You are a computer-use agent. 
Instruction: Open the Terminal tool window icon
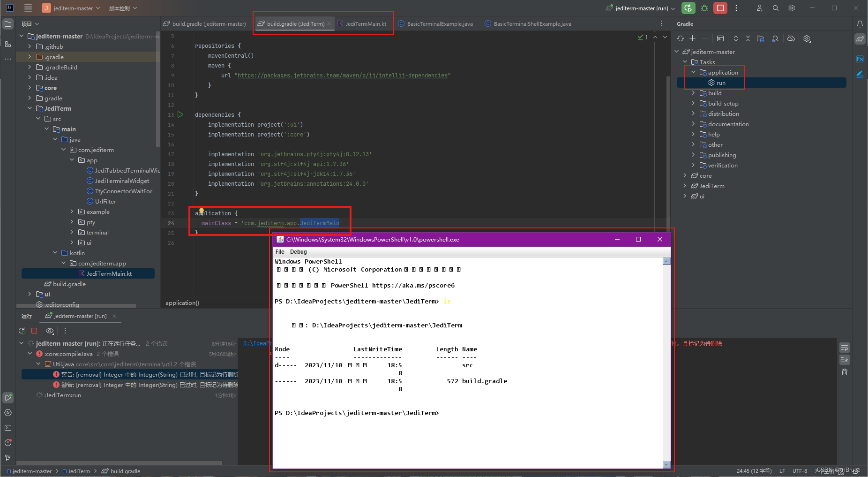8,428
